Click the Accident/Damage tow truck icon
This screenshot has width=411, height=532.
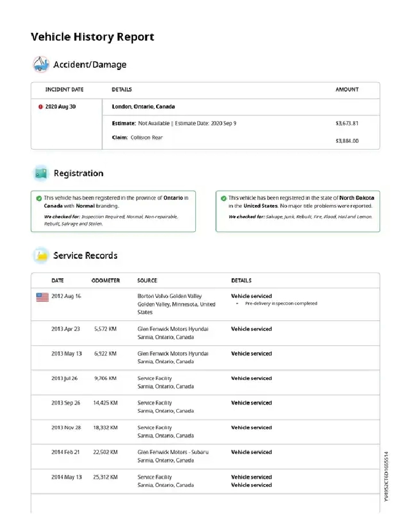[41, 64]
